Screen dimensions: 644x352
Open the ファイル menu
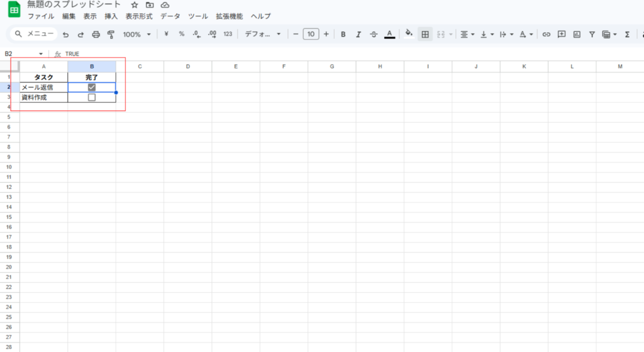coord(41,16)
